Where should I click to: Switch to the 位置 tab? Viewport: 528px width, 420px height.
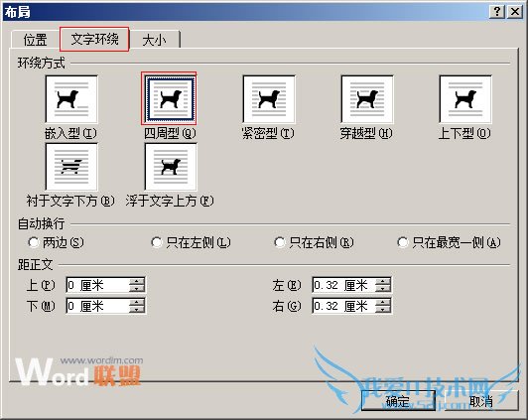click(x=36, y=40)
